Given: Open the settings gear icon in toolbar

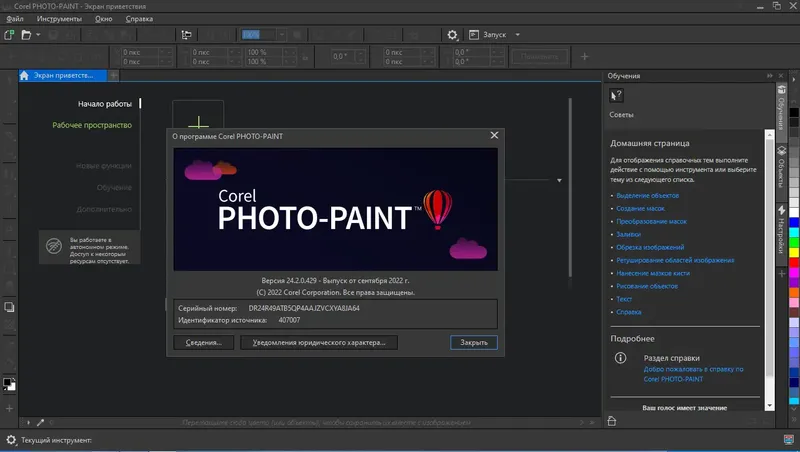Looking at the screenshot, I should [x=452, y=34].
